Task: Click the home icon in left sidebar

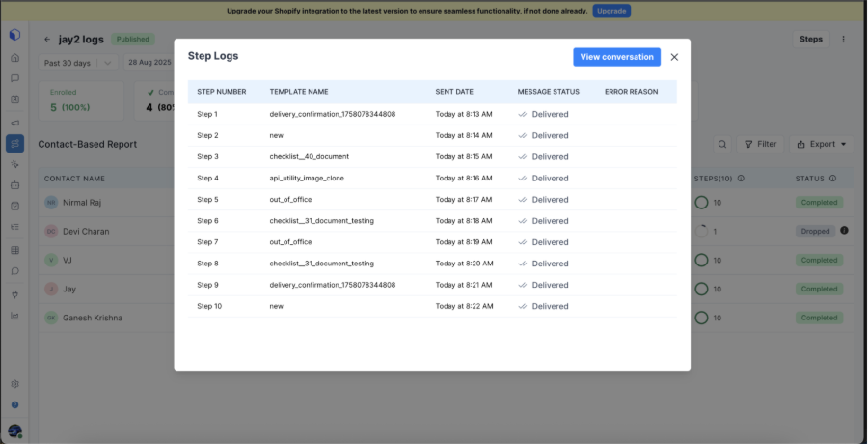Action: pyautogui.click(x=14, y=56)
